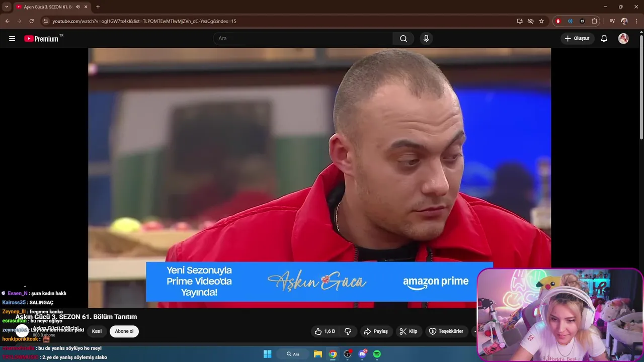The height and width of the screenshot is (362, 644).
Task: Open the dark round app with red badge in taskbar
Action: (x=348, y=354)
